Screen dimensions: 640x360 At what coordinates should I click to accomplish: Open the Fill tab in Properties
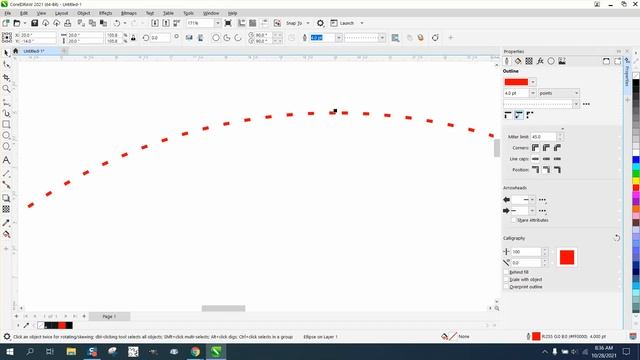(518, 61)
